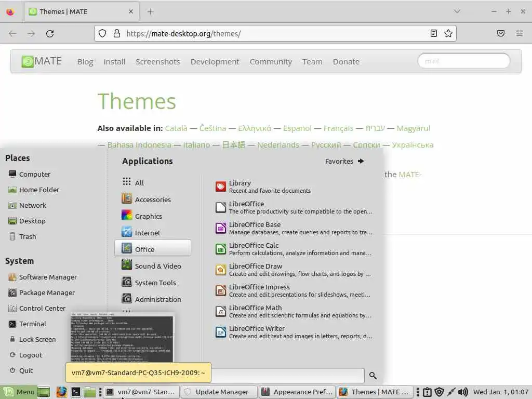This screenshot has width=532, height=399.
Task: Click the Firefox URL address bar
Action: pyautogui.click(x=275, y=34)
